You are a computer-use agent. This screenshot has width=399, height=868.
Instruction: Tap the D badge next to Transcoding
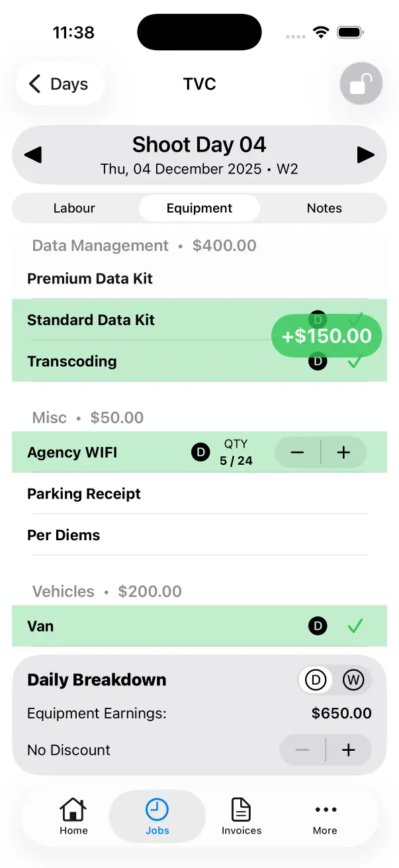(x=318, y=362)
